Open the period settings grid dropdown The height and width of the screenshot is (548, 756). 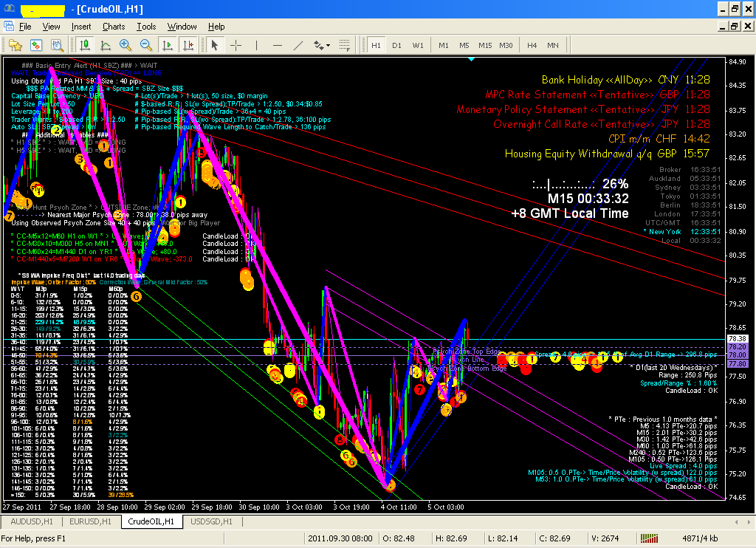point(345,45)
